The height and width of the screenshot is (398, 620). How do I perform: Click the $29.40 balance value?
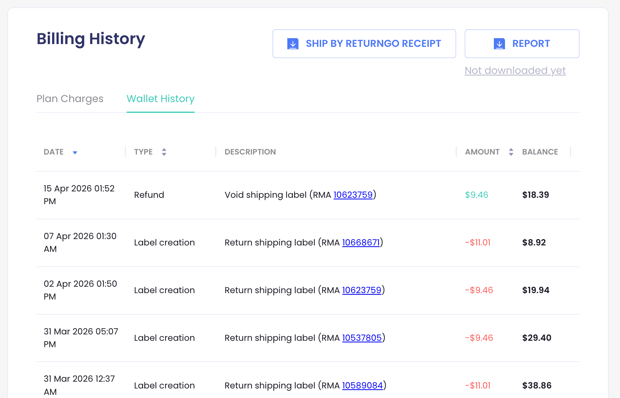click(537, 338)
